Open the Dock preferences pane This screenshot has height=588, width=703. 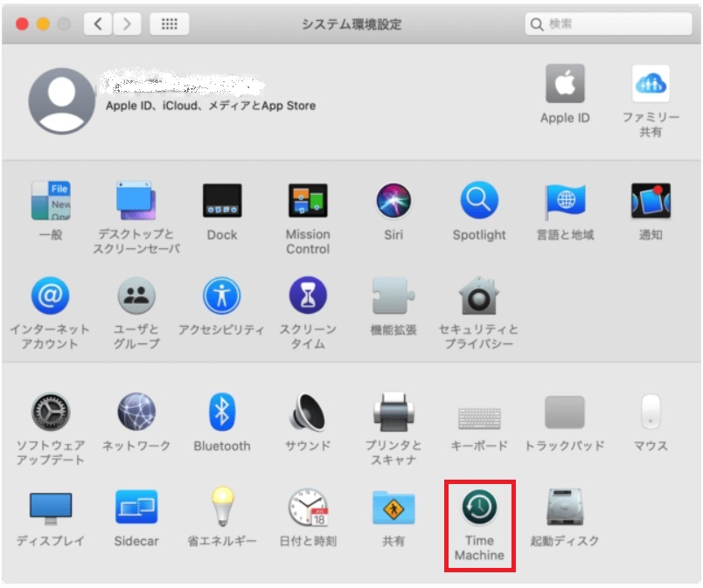point(222,201)
